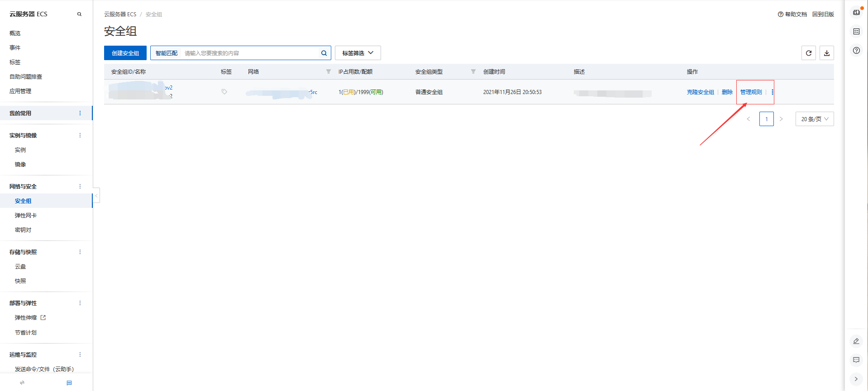Expand the right sidebar arrow button
Screen dimensions: 868x391
tap(856, 379)
